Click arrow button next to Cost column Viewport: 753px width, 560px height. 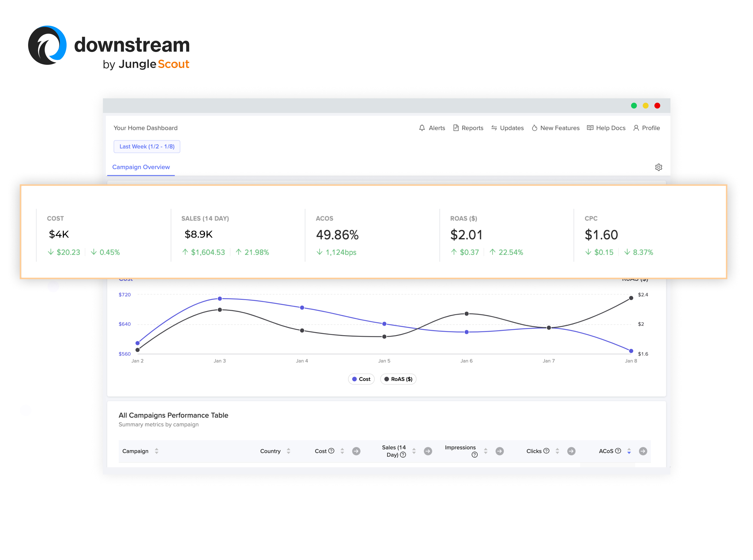(x=356, y=451)
